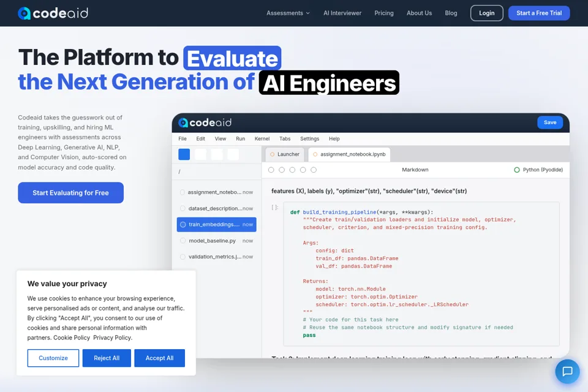This screenshot has height=392, width=588.
Task: Click the 'features (X), labels (y)' markdown line
Action: tap(369, 191)
